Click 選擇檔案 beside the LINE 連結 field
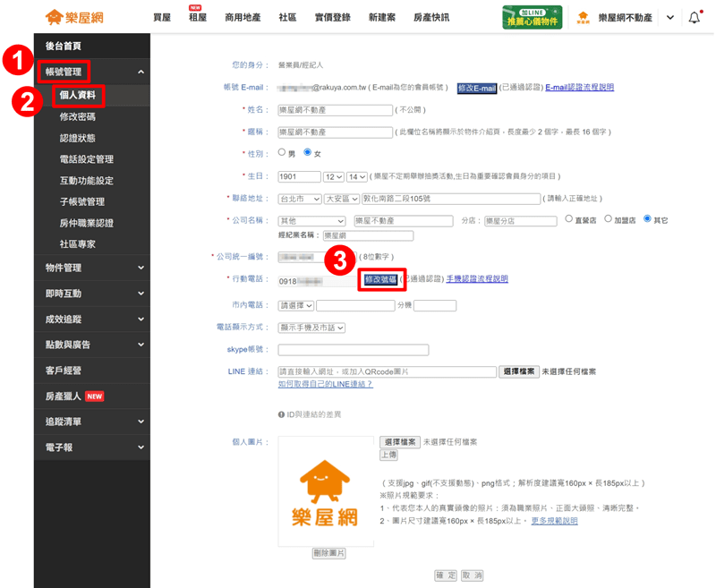Screen dimensions: 716x588 (x=519, y=371)
